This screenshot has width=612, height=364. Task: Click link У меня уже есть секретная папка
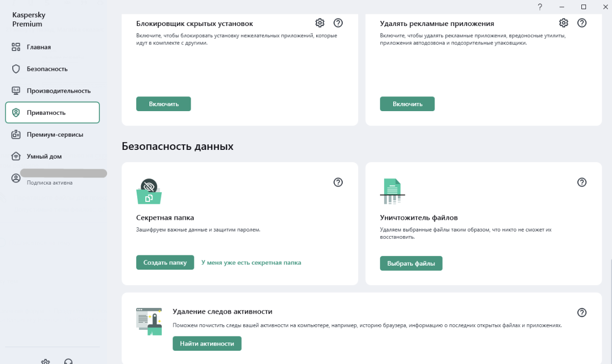tap(251, 263)
